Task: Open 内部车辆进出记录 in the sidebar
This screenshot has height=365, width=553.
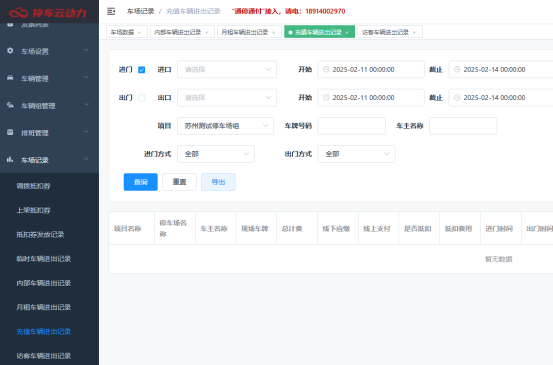Action: (x=44, y=283)
